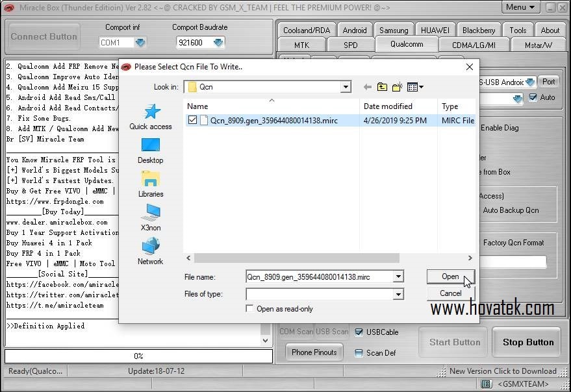Image resolution: width=571 pixels, height=392 pixels.
Task: Create a new folder in the file dialog
Action: [396, 86]
